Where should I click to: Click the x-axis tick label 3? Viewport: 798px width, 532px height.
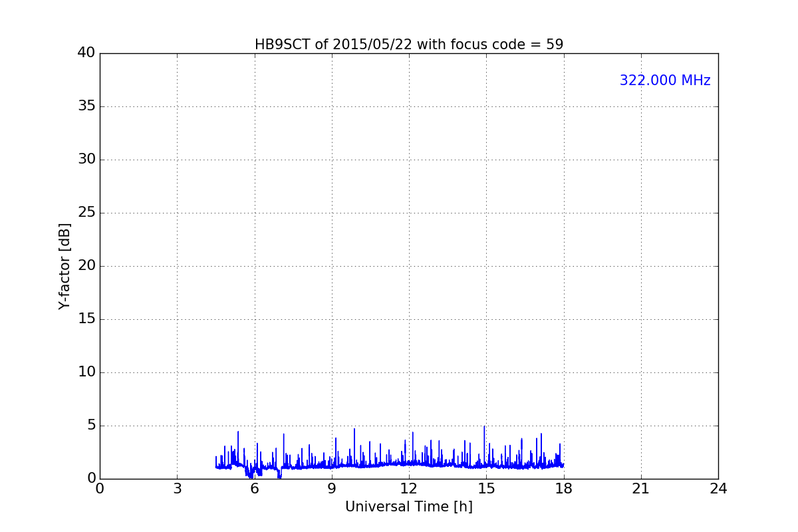[177, 489]
